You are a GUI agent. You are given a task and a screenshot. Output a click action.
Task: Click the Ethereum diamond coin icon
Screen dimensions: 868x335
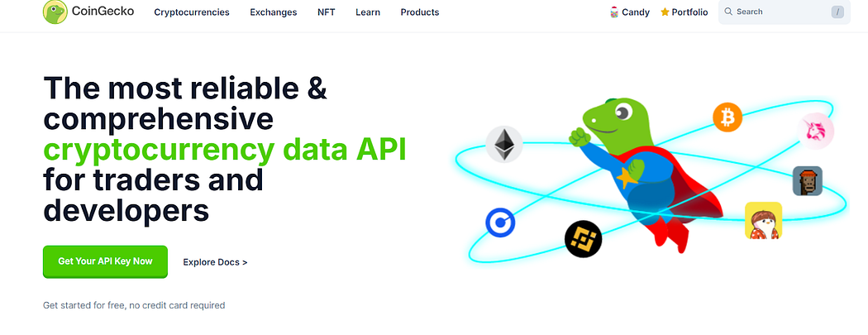click(x=503, y=145)
